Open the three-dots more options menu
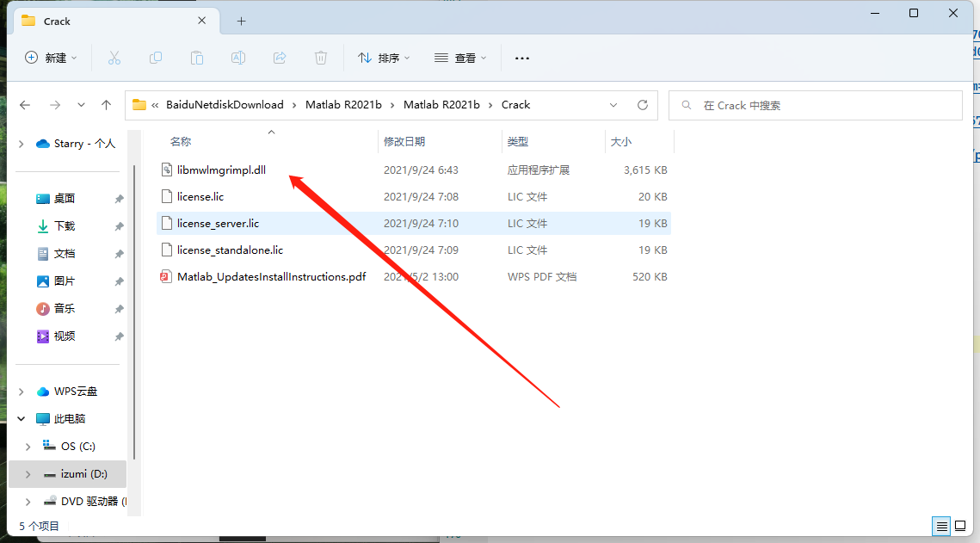Image resolution: width=980 pixels, height=543 pixels. [521, 58]
